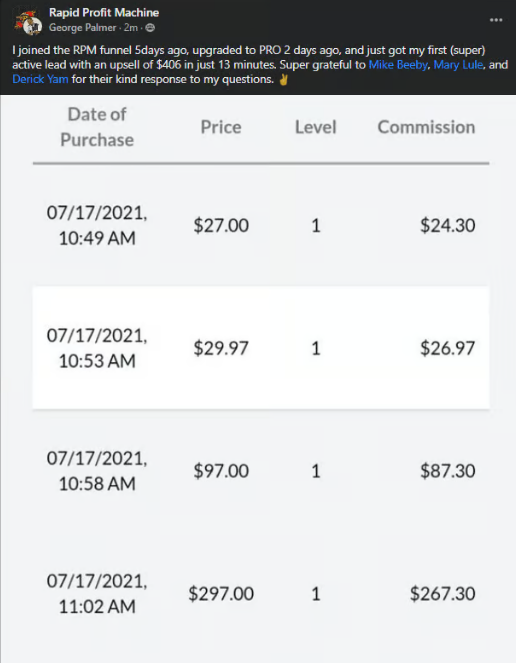Screen dimensions: 516x663
Task: Click the $87.30 commission value
Action: (x=448, y=471)
